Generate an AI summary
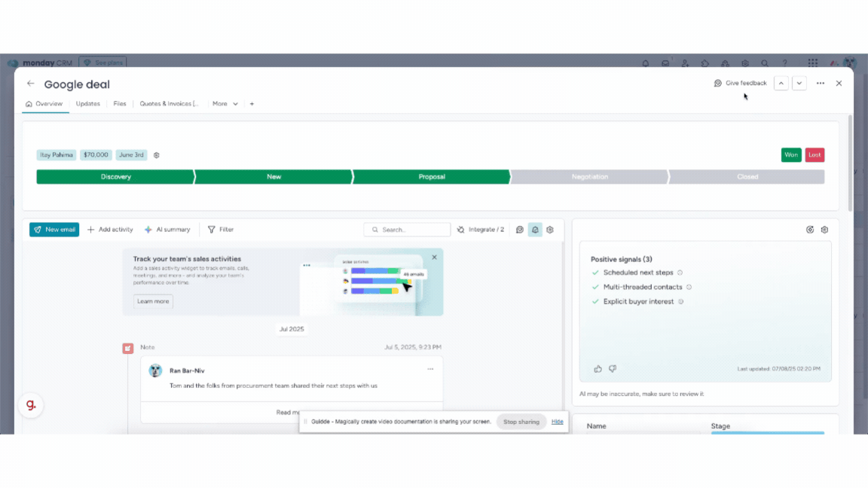 pyautogui.click(x=167, y=230)
